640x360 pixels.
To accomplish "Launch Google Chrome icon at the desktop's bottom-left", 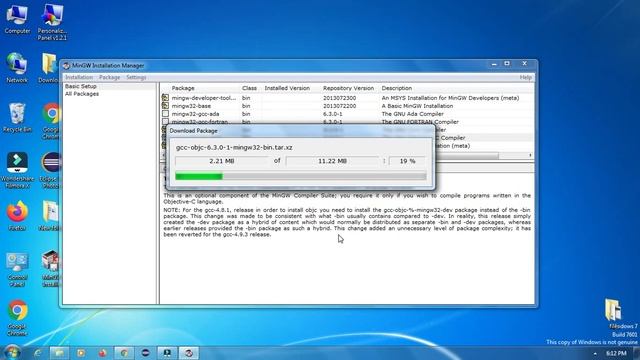I will pyautogui.click(x=17, y=318).
